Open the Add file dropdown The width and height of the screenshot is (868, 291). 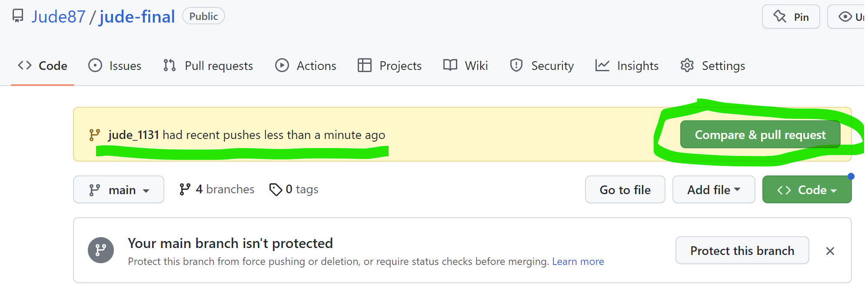pyautogui.click(x=713, y=190)
